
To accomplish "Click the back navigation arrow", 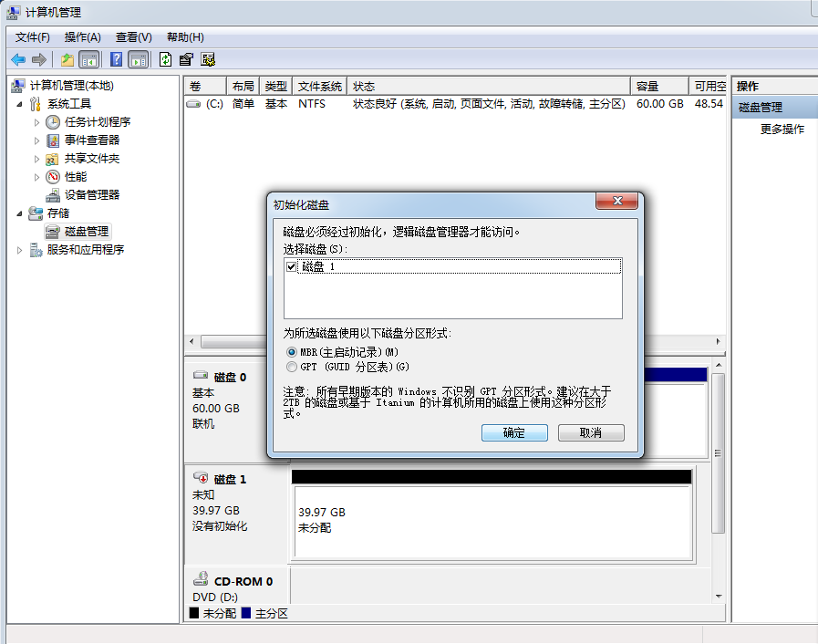I will point(17,59).
